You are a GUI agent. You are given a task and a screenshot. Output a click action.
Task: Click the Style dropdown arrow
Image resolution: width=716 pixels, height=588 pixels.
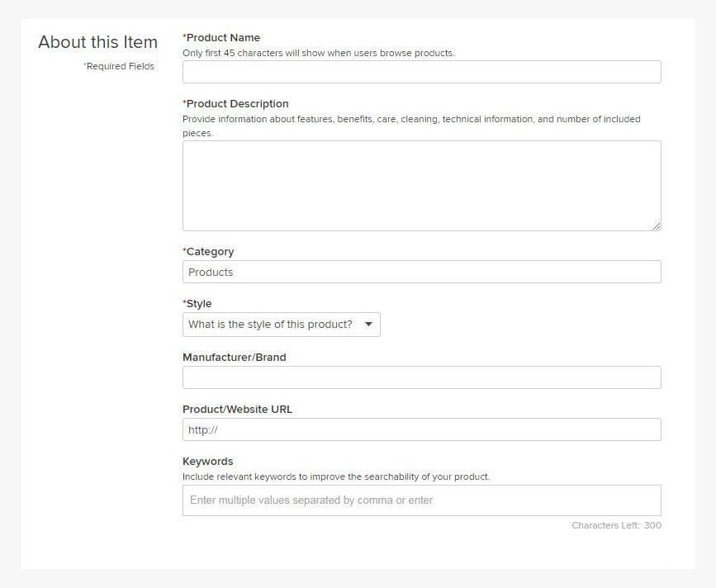368,324
